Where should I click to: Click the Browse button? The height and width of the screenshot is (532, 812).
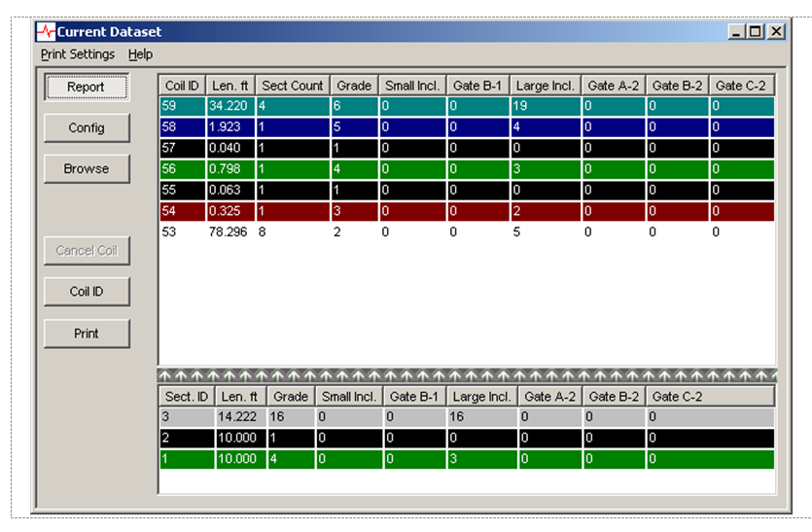(87, 168)
